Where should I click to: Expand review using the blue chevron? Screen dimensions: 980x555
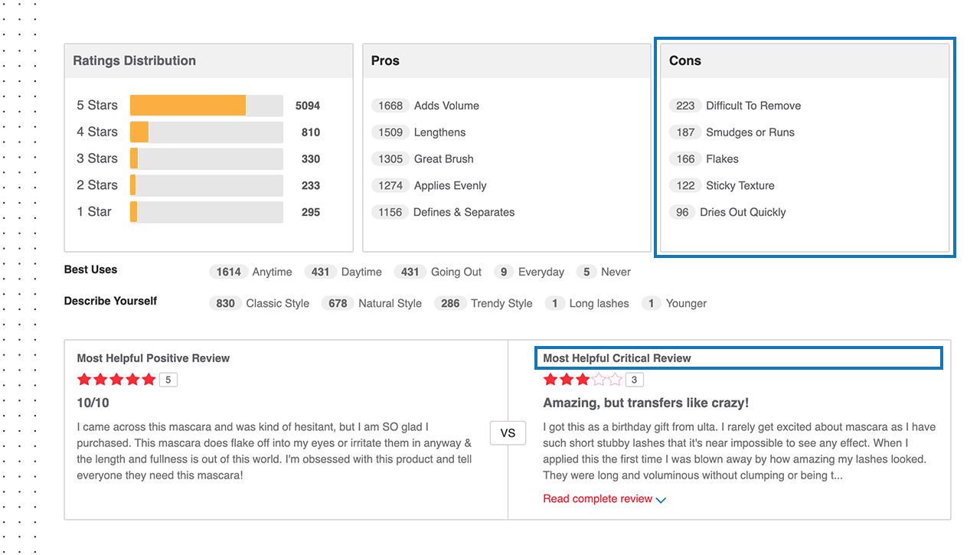pyautogui.click(x=661, y=500)
